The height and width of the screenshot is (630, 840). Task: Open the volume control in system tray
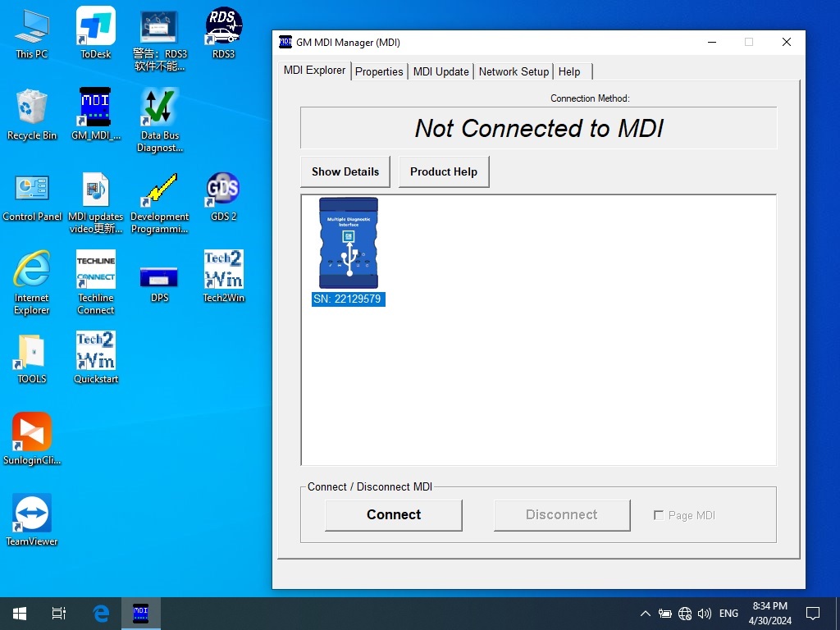coord(705,614)
